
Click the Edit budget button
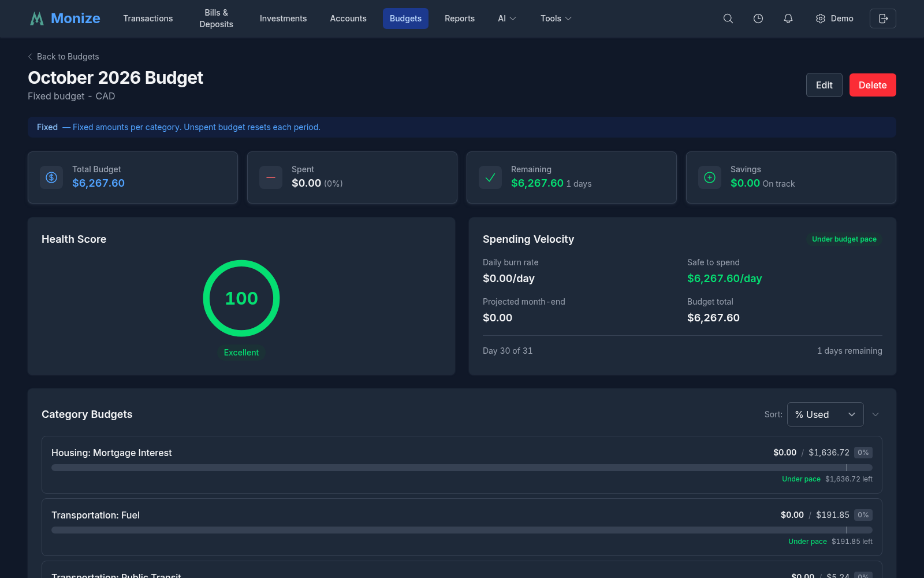click(x=824, y=85)
